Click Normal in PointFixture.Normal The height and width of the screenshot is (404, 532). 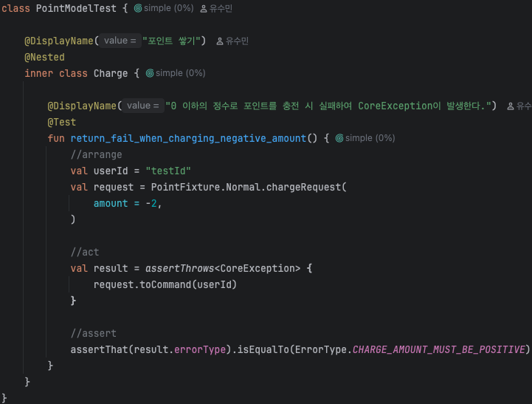click(x=243, y=187)
